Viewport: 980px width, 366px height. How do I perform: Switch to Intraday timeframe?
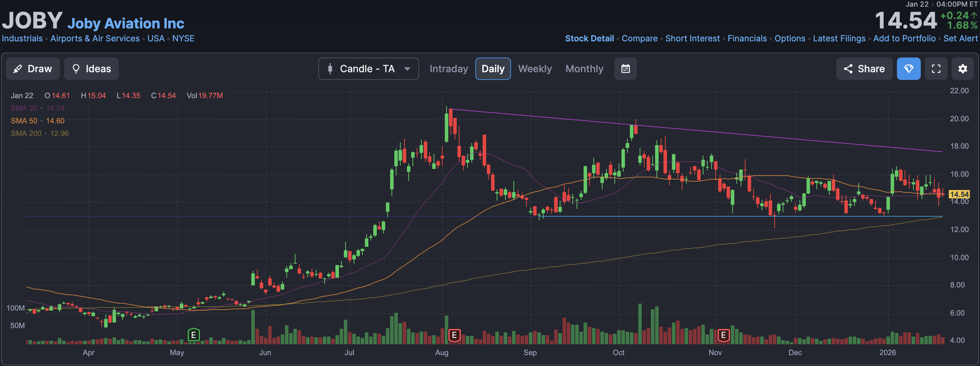[449, 69]
